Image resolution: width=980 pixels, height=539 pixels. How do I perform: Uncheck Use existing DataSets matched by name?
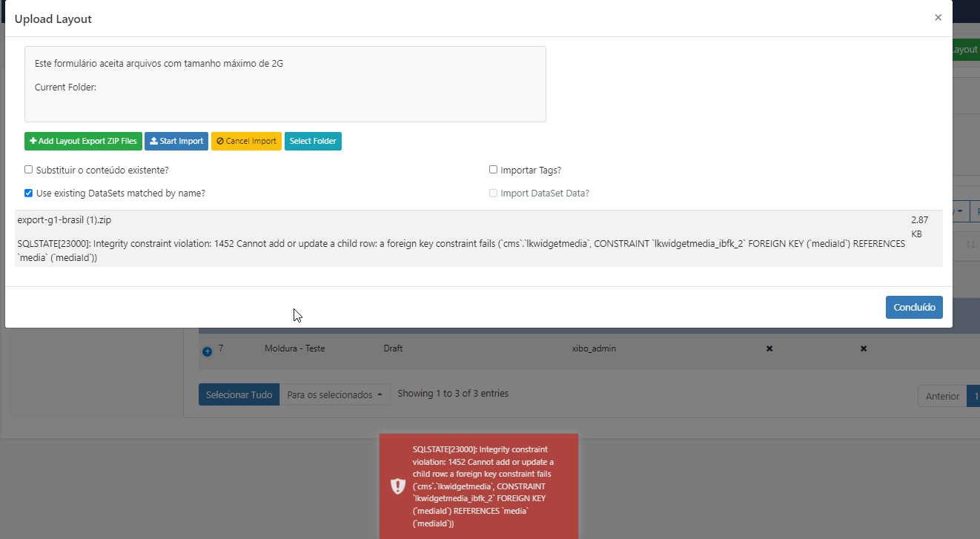tap(28, 193)
